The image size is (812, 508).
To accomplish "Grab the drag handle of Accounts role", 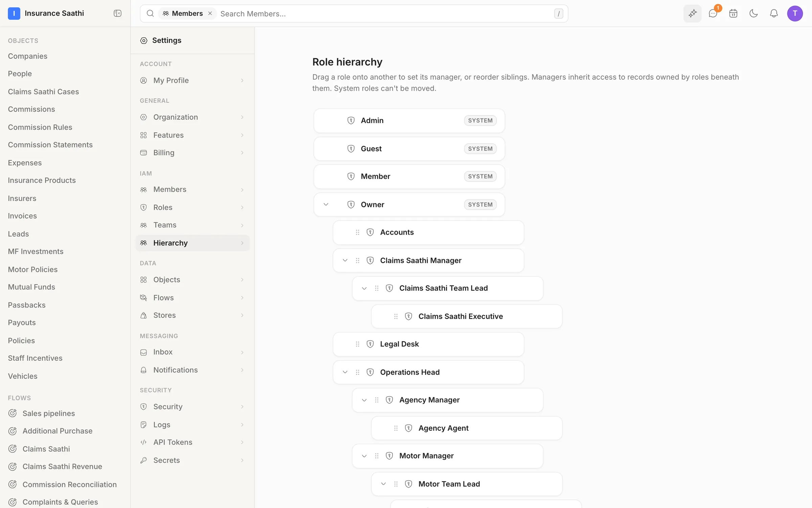I will click(x=358, y=232).
